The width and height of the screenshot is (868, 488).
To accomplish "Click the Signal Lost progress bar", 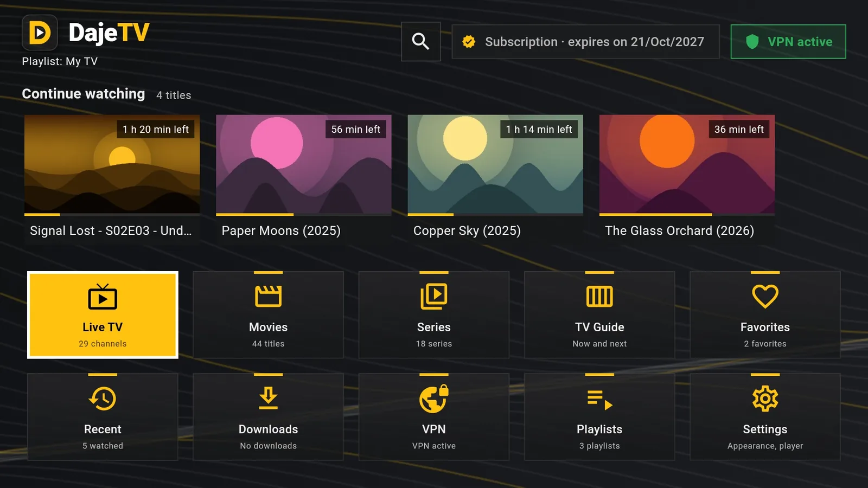I will click(x=112, y=215).
